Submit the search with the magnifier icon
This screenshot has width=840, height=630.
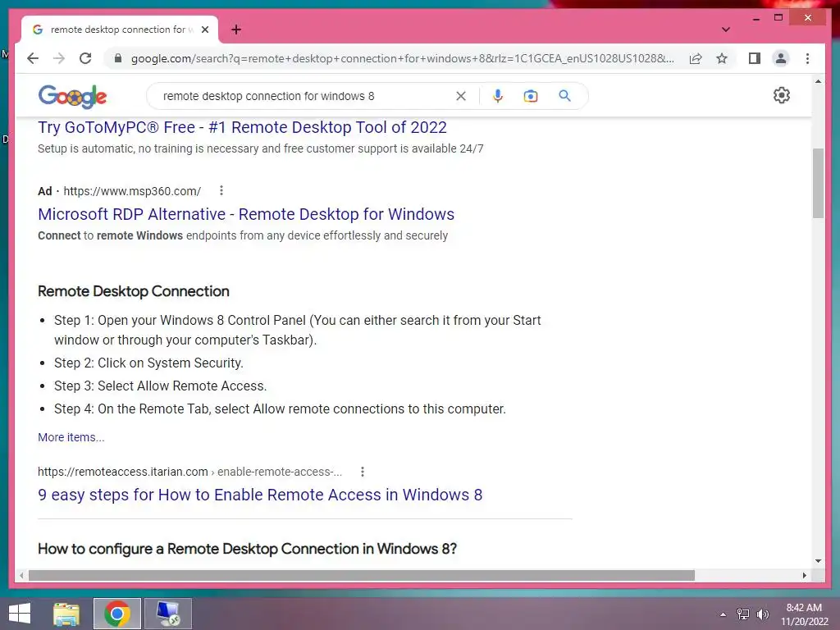(x=564, y=96)
